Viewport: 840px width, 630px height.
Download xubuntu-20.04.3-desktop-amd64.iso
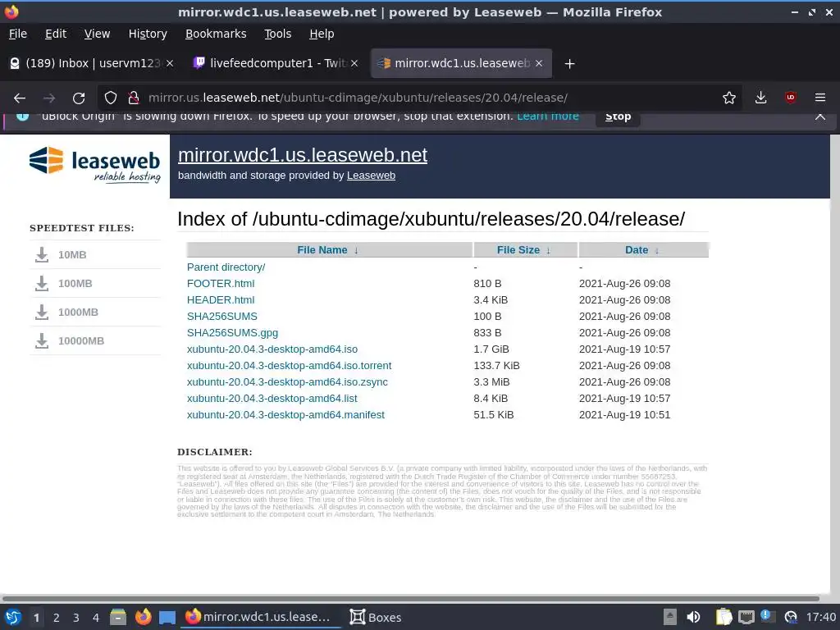coord(272,349)
